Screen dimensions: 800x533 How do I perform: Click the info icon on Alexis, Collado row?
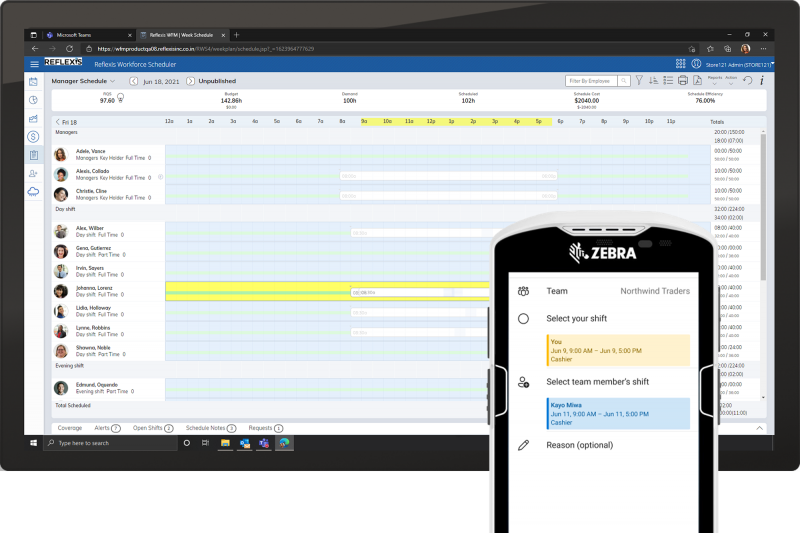coord(160,177)
